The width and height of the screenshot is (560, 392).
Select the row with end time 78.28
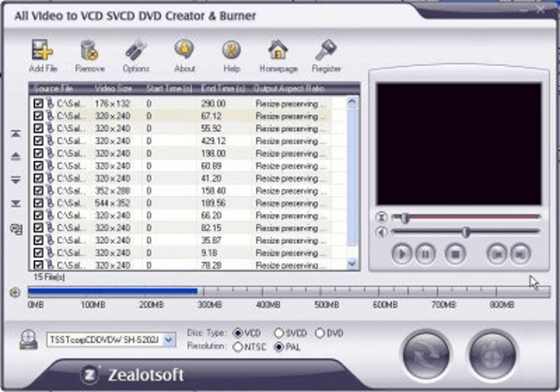point(181,265)
